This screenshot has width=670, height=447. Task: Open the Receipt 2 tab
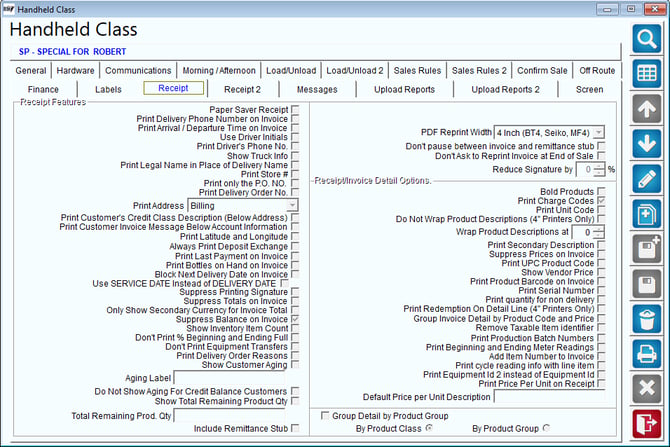tap(242, 89)
